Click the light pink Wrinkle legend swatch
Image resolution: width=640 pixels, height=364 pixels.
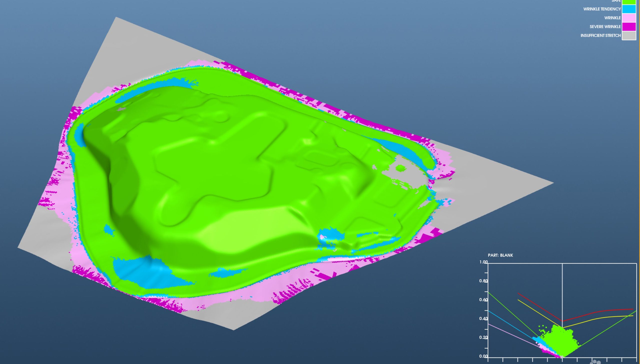[x=629, y=18]
